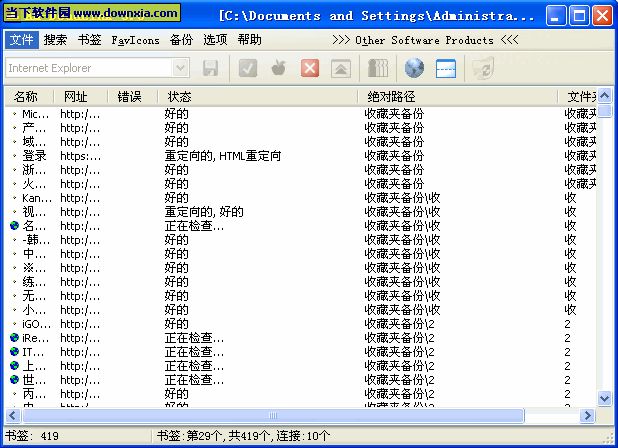Viewport: 618px width, 448px height.
Task: Open the 备份 menu
Action: [181, 40]
